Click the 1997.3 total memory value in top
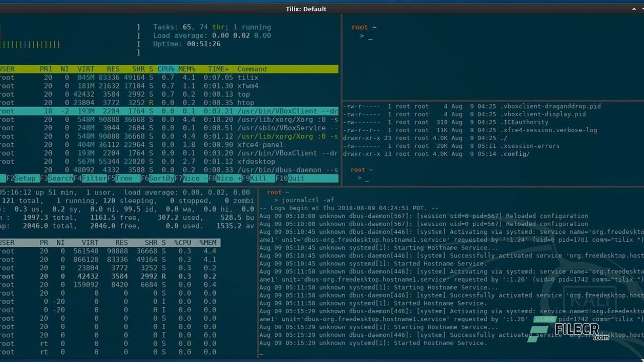644x362 pixels. pyautogui.click(x=37, y=218)
